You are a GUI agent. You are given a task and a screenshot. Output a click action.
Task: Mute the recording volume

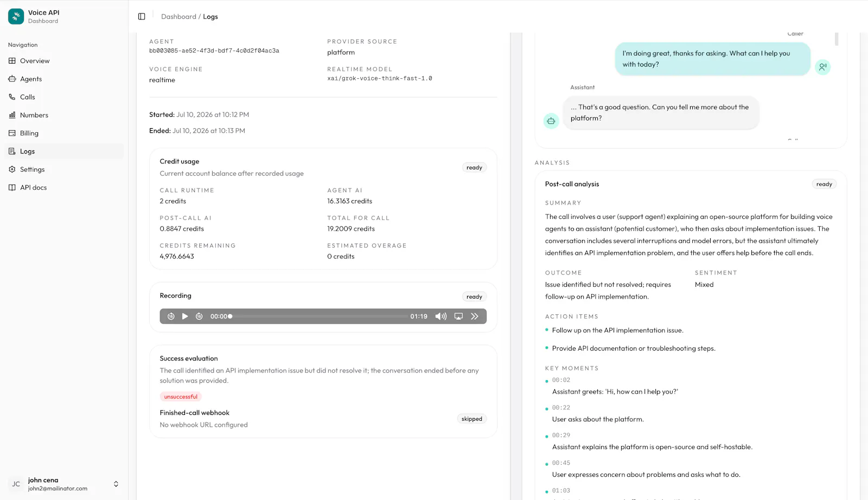click(441, 316)
